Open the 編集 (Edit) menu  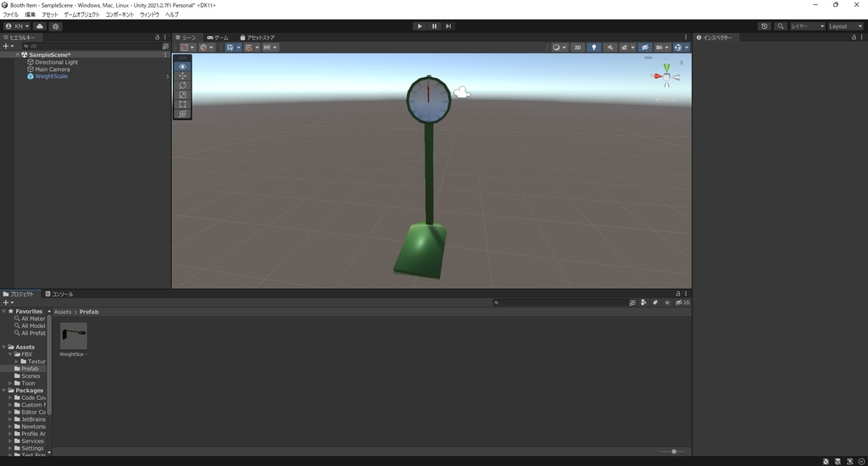pyautogui.click(x=30, y=15)
